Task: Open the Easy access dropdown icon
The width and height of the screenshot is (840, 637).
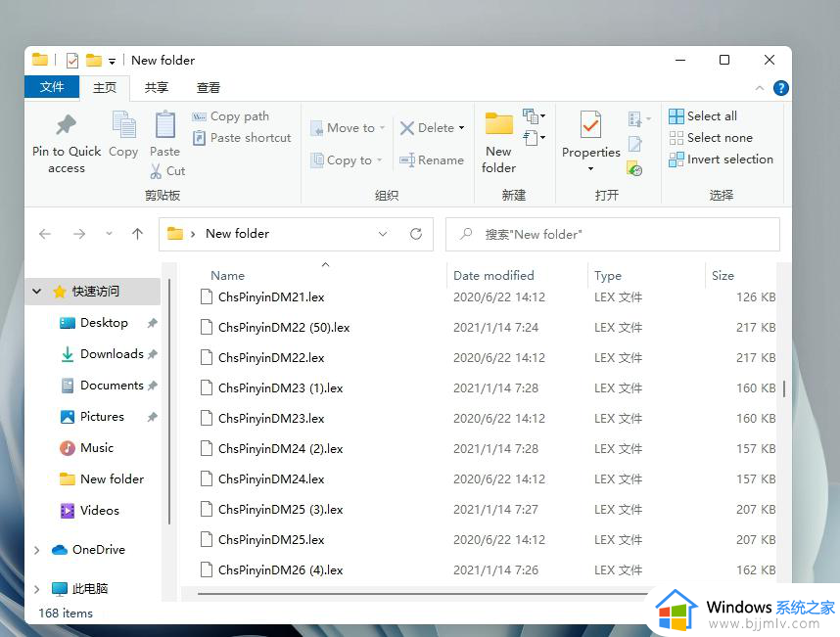Action: click(x=534, y=138)
